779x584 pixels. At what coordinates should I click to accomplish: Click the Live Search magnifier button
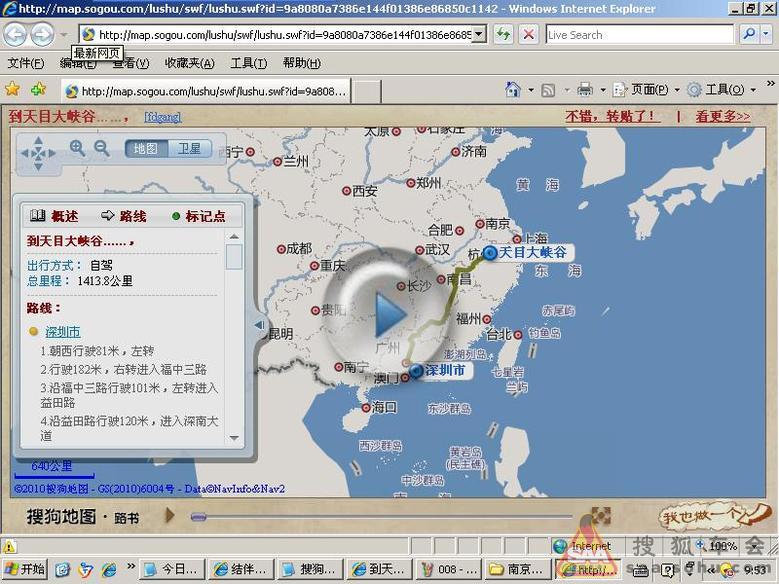click(749, 34)
